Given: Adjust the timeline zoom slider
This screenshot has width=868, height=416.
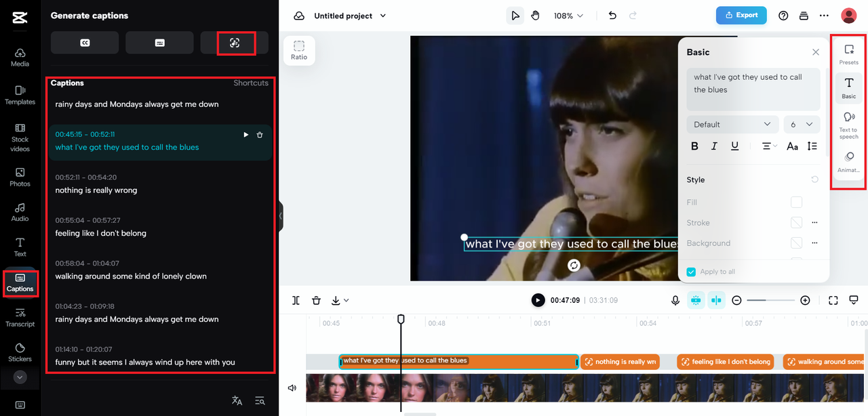Looking at the screenshot, I should tap(770, 300).
